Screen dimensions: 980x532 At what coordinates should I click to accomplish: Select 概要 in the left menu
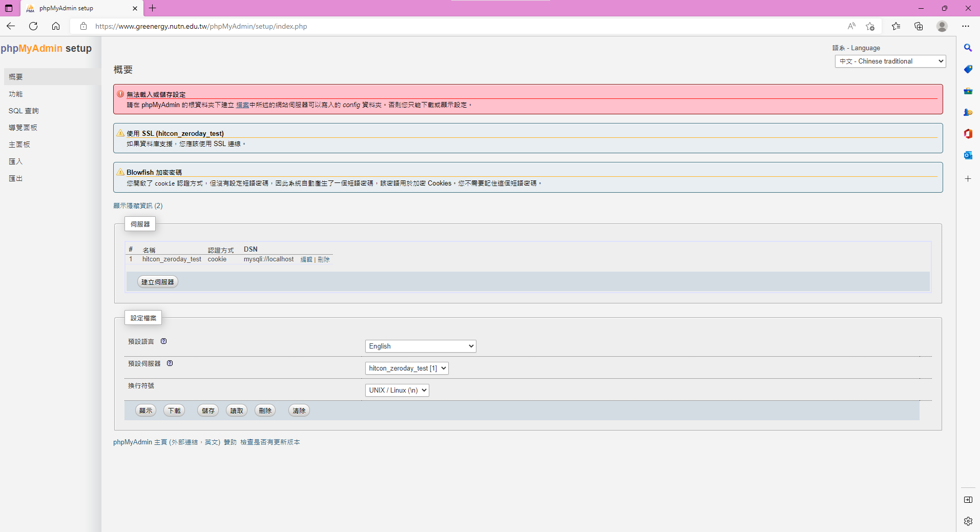[x=53, y=77]
